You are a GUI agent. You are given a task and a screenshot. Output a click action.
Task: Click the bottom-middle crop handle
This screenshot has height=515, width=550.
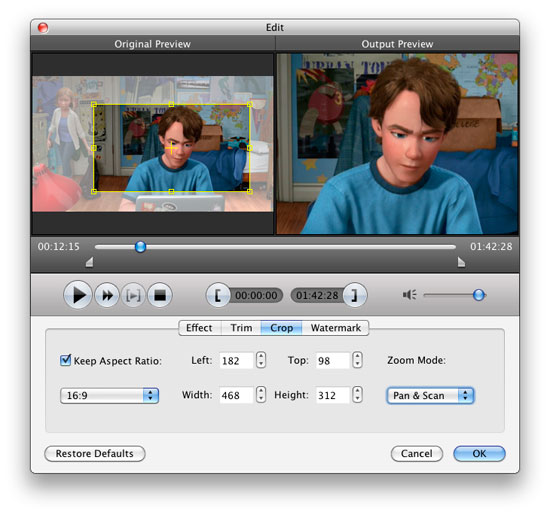click(171, 191)
